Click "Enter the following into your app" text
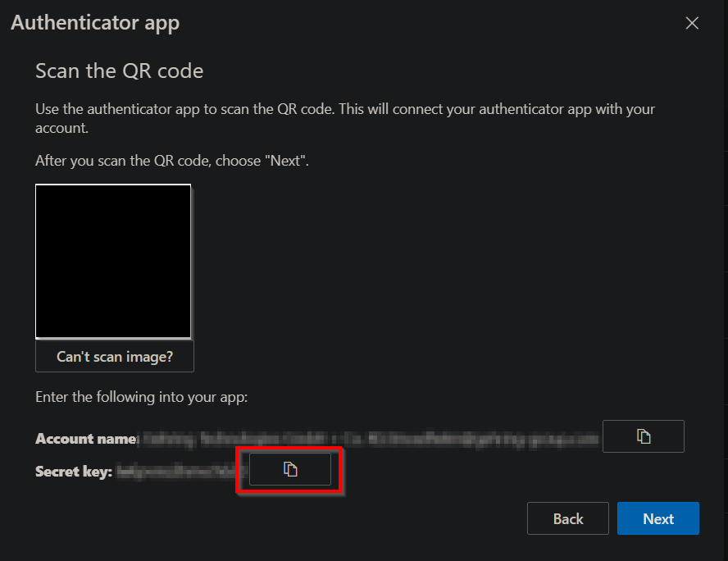This screenshot has height=561, width=728. point(141,397)
